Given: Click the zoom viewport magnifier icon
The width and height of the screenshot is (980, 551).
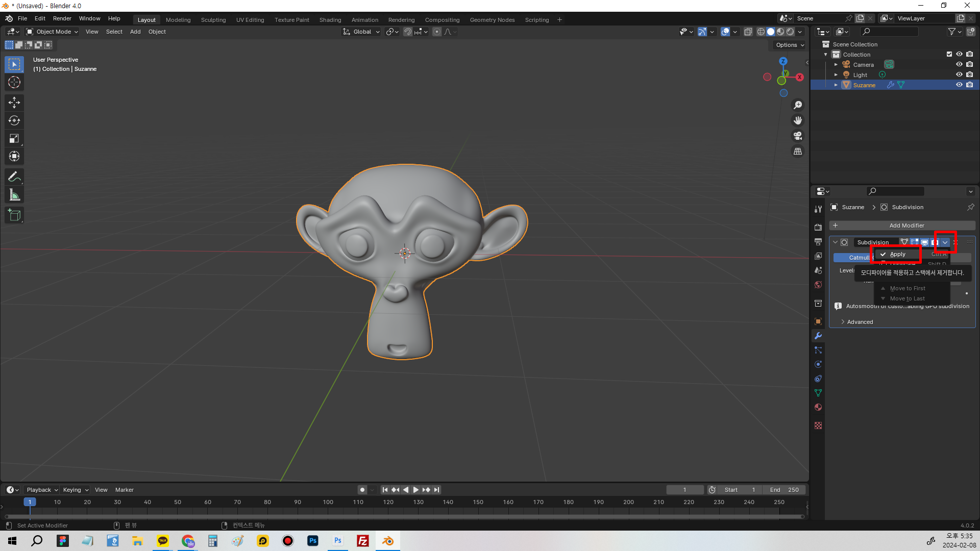Looking at the screenshot, I should [798, 105].
